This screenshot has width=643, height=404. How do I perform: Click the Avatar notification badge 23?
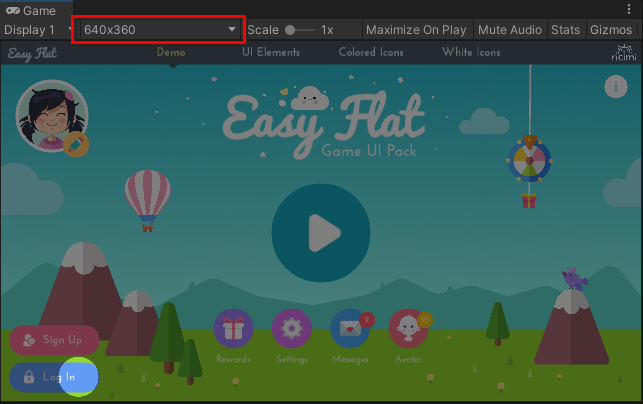(425, 320)
